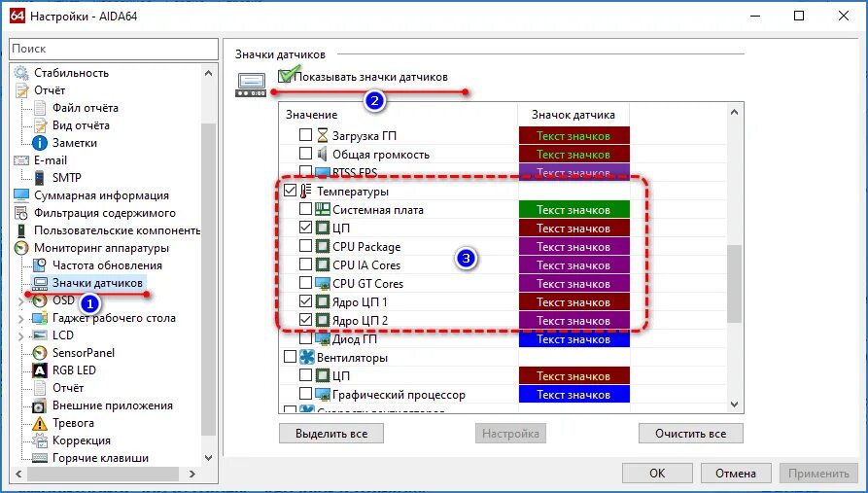Expand the LCD tree node
This screenshot has width=868, height=493.
(x=21, y=336)
